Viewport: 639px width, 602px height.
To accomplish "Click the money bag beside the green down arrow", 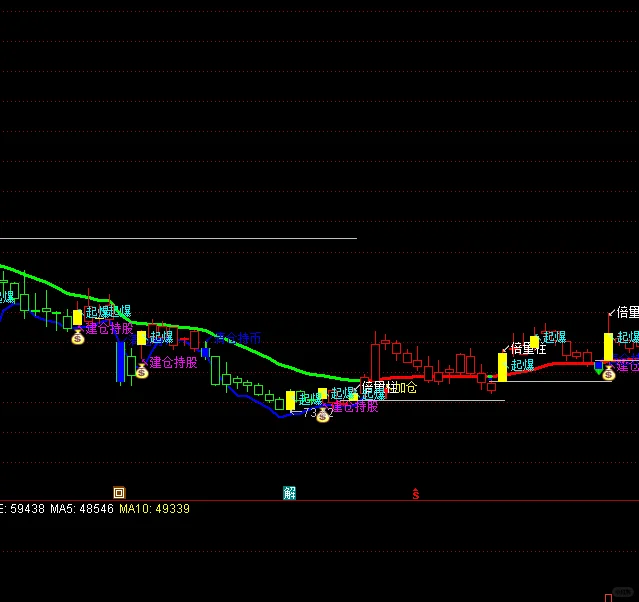I will tap(608, 373).
